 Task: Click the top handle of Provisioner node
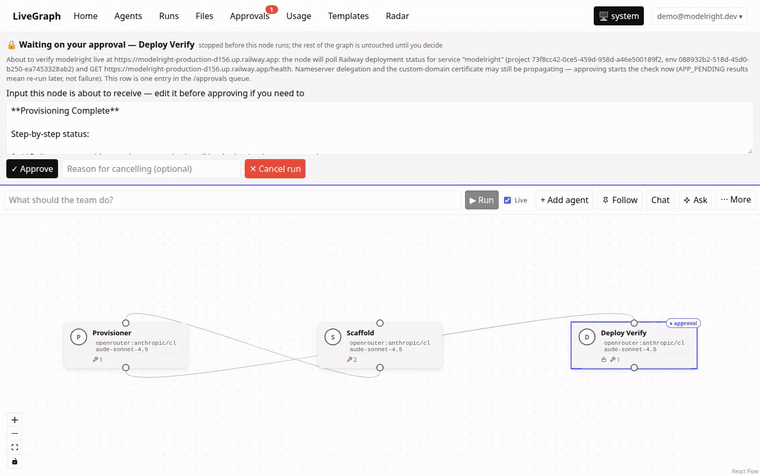[x=126, y=323]
